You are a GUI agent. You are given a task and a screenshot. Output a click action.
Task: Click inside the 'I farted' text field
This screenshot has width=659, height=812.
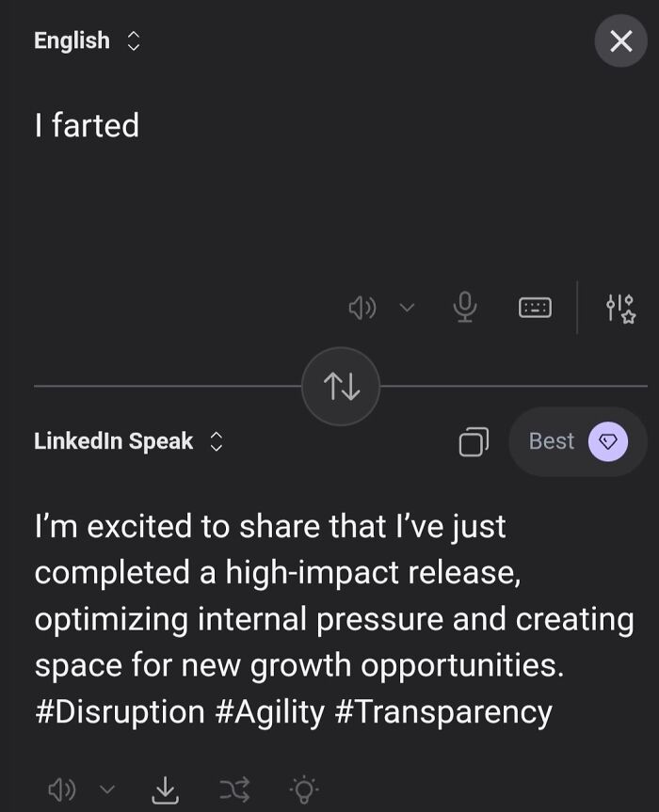[x=88, y=125]
